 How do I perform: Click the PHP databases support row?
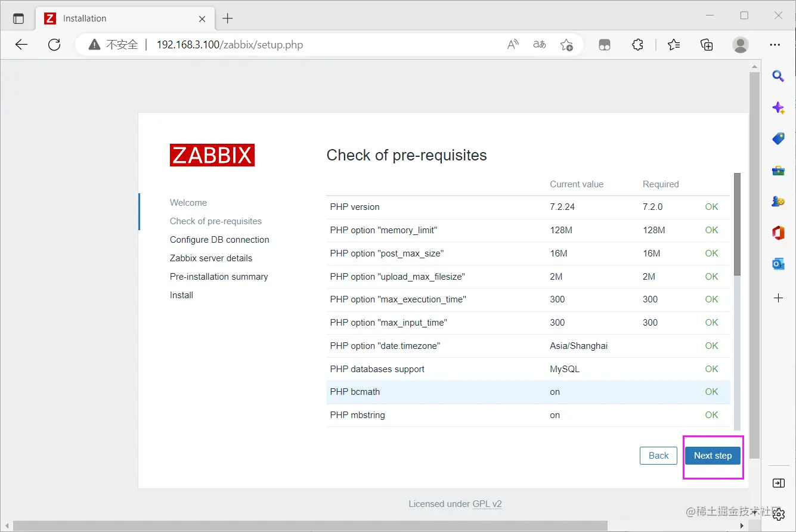(528, 369)
